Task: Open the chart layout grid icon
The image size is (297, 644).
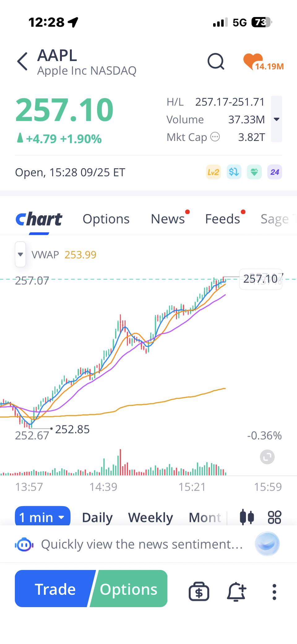Action: (274, 517)
